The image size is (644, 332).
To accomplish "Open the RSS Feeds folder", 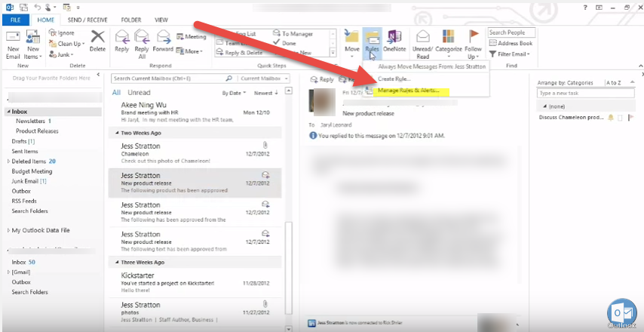I will [x=24, y=201].
